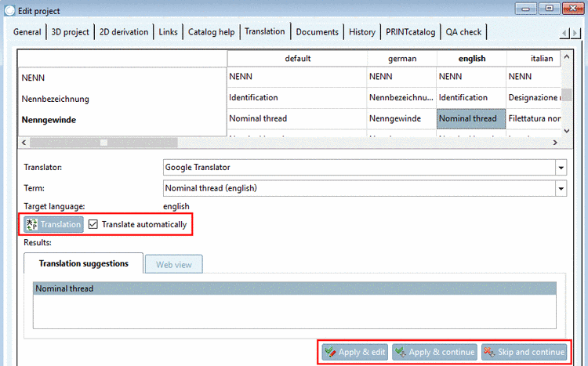Select the Designazione italian cell

[x=534, y=98]
